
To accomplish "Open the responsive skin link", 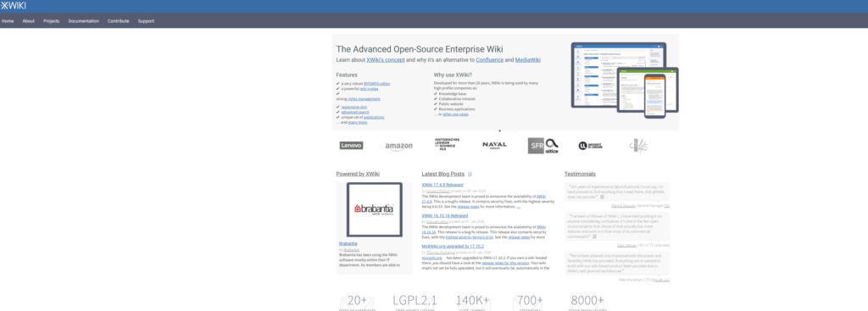I will coord(354,107).
